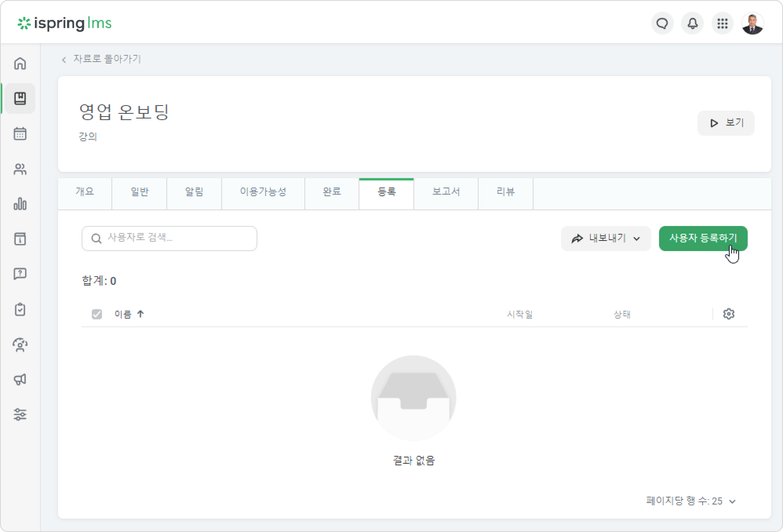Open the users icon in sidebar

coord(20,169)
